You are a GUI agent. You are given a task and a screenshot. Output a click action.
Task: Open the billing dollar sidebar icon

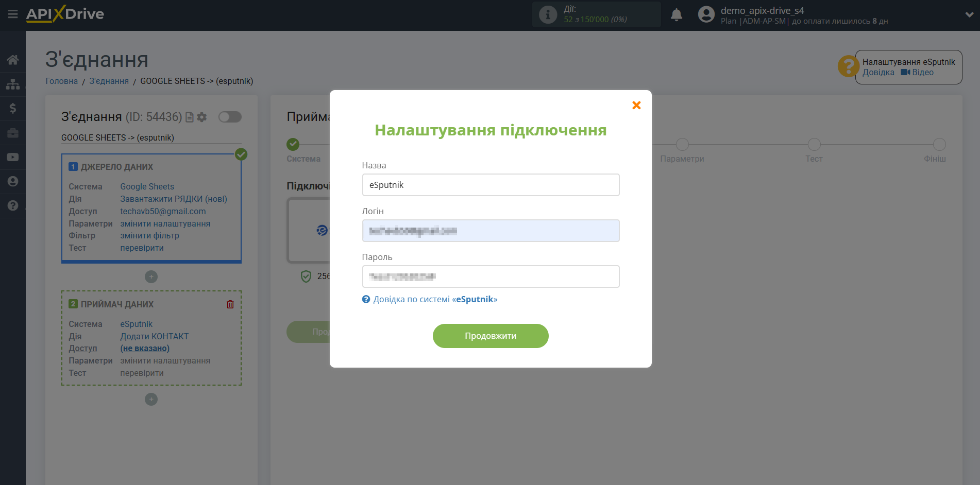pyautogui.click(x=13, y=108)
